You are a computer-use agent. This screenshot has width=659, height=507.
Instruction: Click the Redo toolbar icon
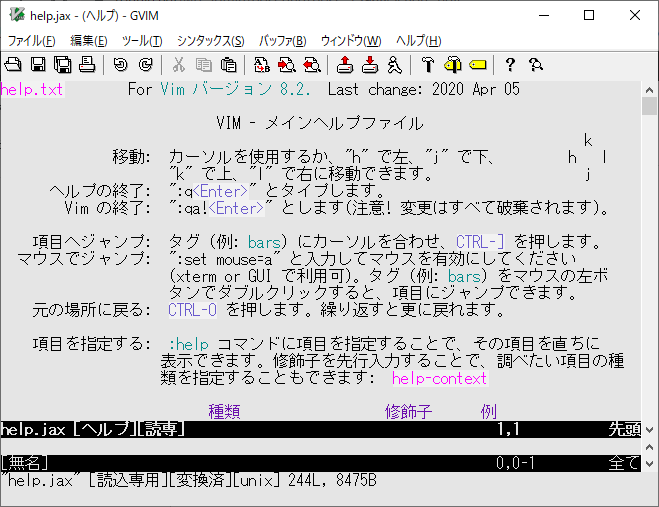145,65
